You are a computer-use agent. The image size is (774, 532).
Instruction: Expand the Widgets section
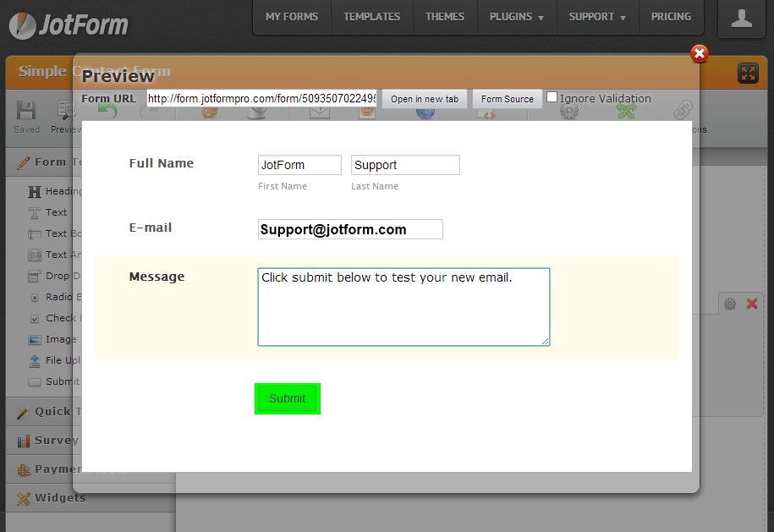click(x=59, y=498)
